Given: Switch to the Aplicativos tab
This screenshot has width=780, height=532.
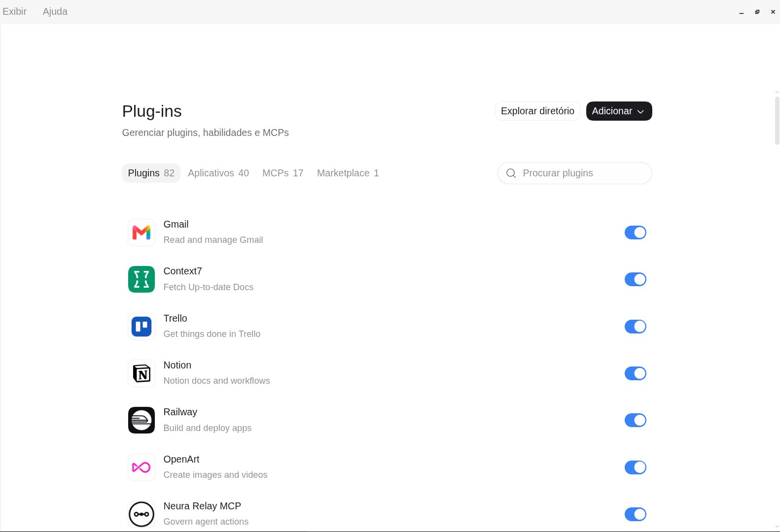Looking at the screenshot, I should [x=218, y=173].
